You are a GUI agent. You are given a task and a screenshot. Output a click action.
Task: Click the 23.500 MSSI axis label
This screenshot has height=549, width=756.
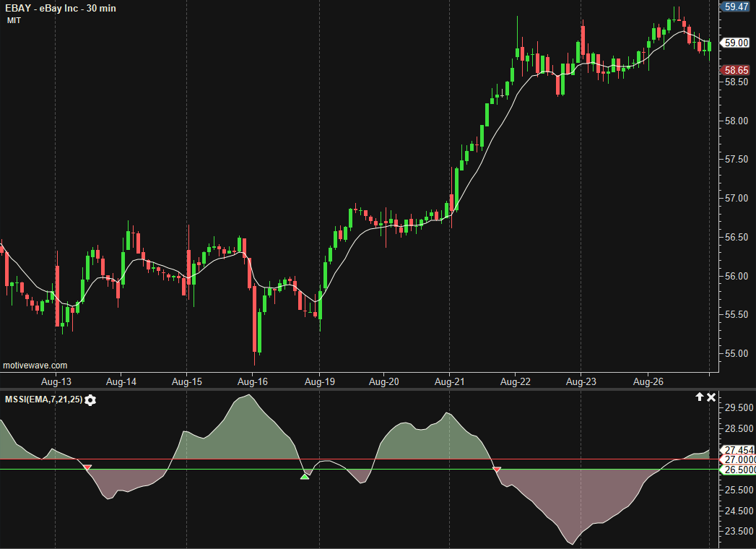[739, 531]
